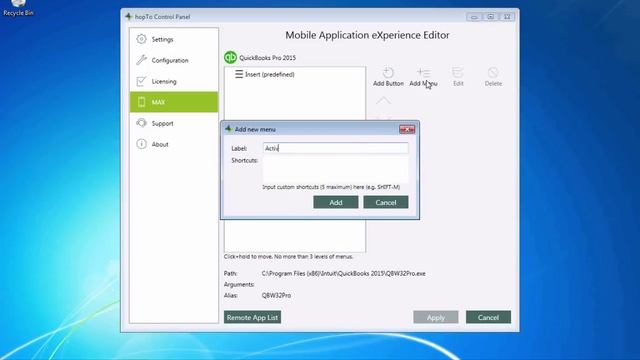This screenshot has width=640, height=360.
Task: Select the MAX sidebar item
Action: click(174, 102)
